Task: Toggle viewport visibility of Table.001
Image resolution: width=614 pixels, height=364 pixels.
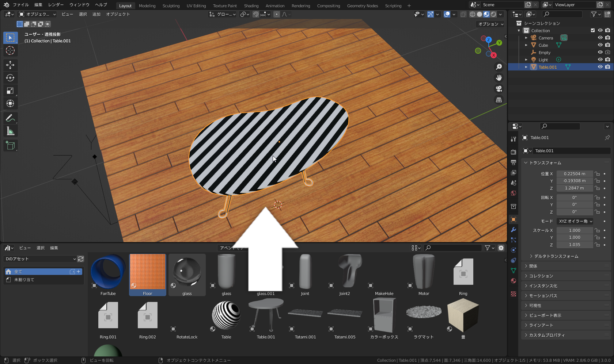Action: (600, 67)
